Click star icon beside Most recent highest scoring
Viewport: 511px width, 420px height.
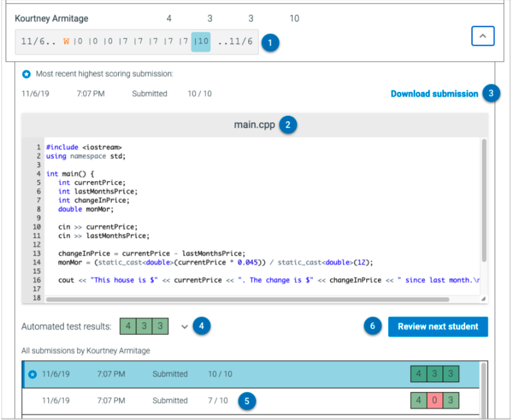[26, 74]
